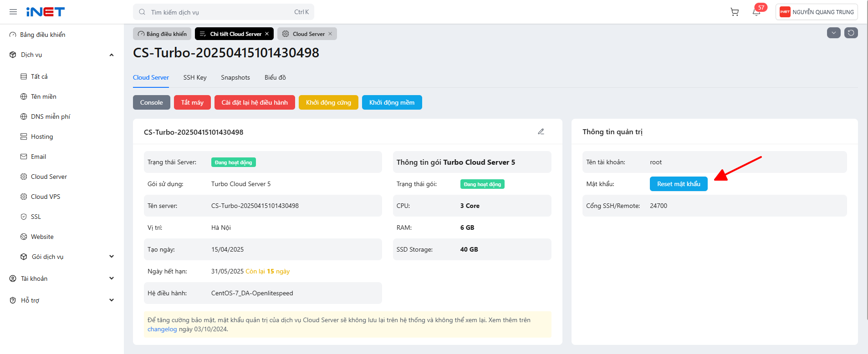This screenshot has width=868, height=354.
Task: Close the Cloud Server page tab
Action: pyautogui.click(x=330, y=34)
